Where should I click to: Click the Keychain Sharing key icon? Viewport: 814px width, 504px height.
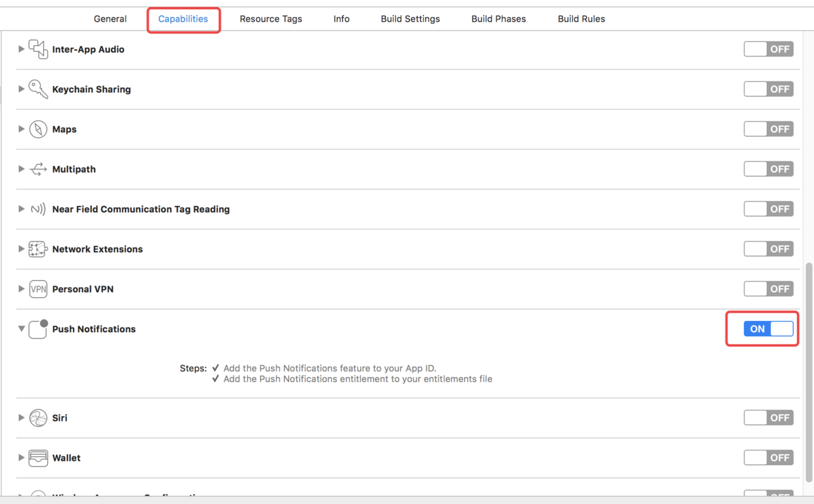click(38, 89)
